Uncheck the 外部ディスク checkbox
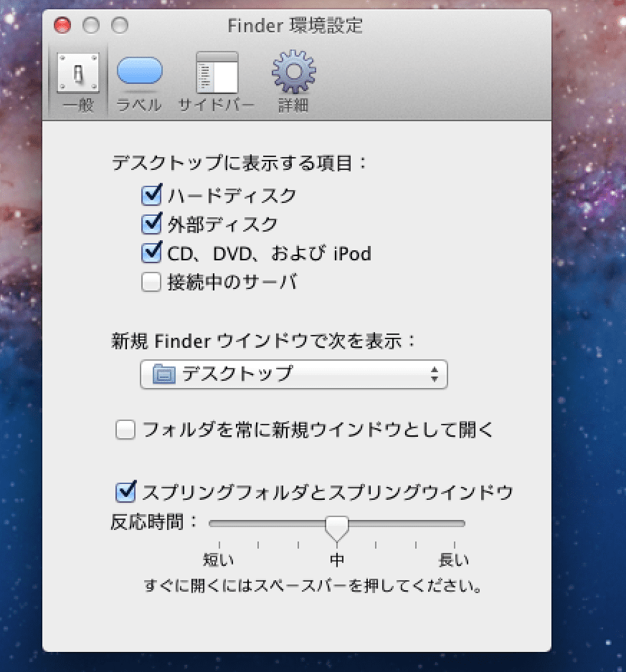Screen dimensions: 626x672 tap(151, 224)
